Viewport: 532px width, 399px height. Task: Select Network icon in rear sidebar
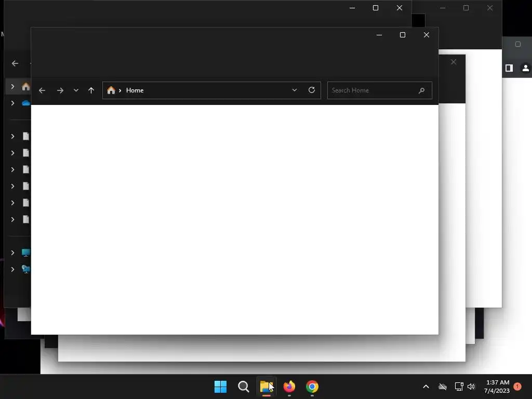tap(26, 270)
